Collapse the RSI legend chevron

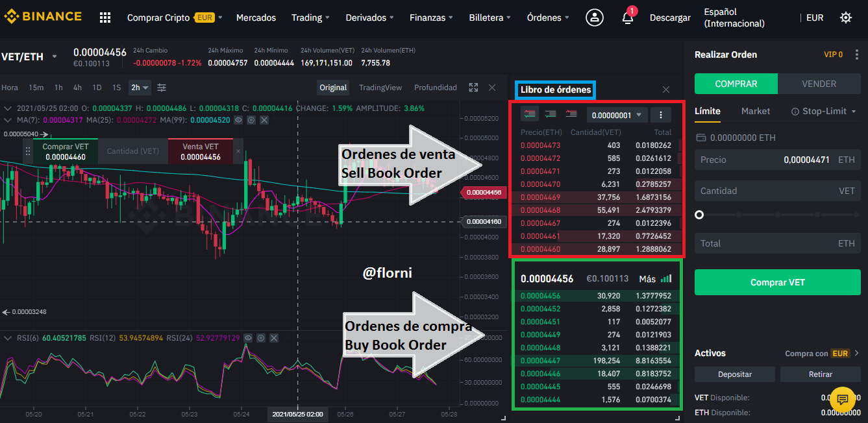pos(8,338)
